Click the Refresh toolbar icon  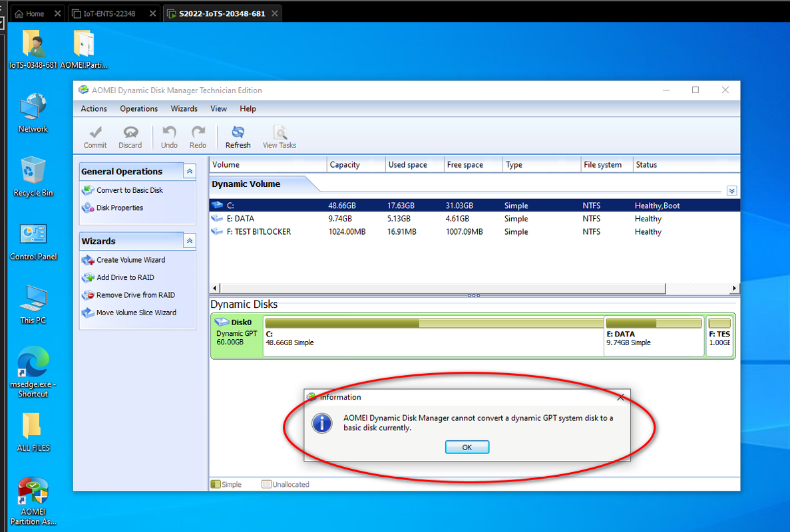point(238,133)
